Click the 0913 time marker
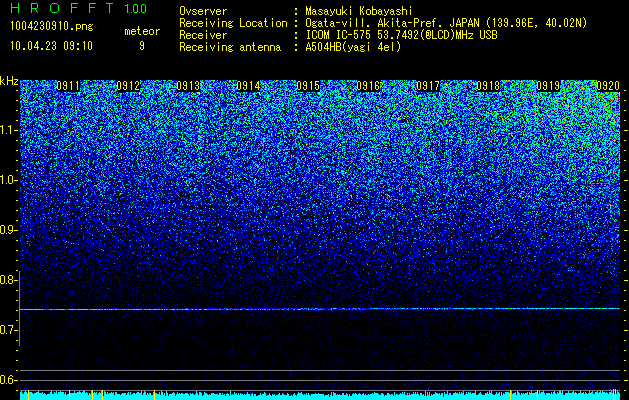The image size is (629, 400). click(x=188, y=86)
